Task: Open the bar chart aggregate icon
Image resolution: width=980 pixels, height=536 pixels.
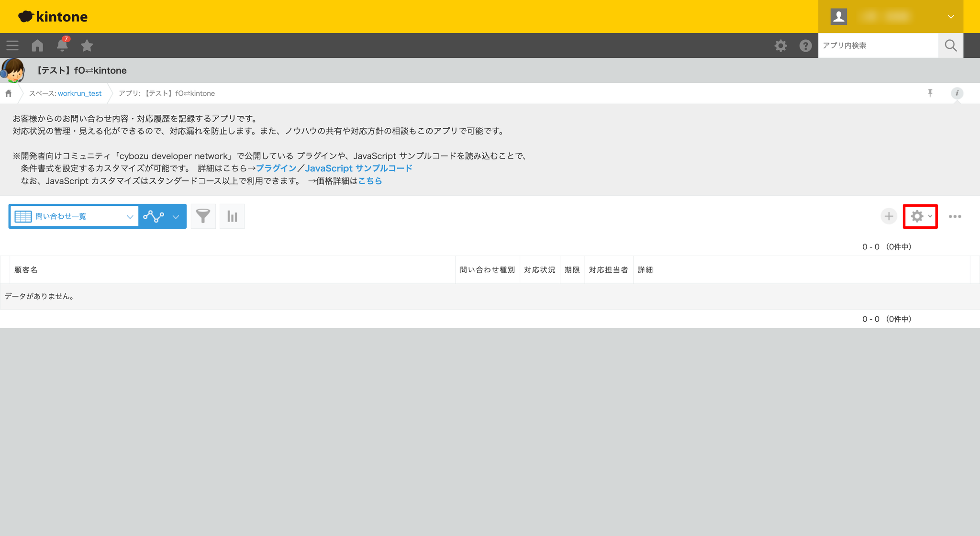Action: click(x=232, y=216)
